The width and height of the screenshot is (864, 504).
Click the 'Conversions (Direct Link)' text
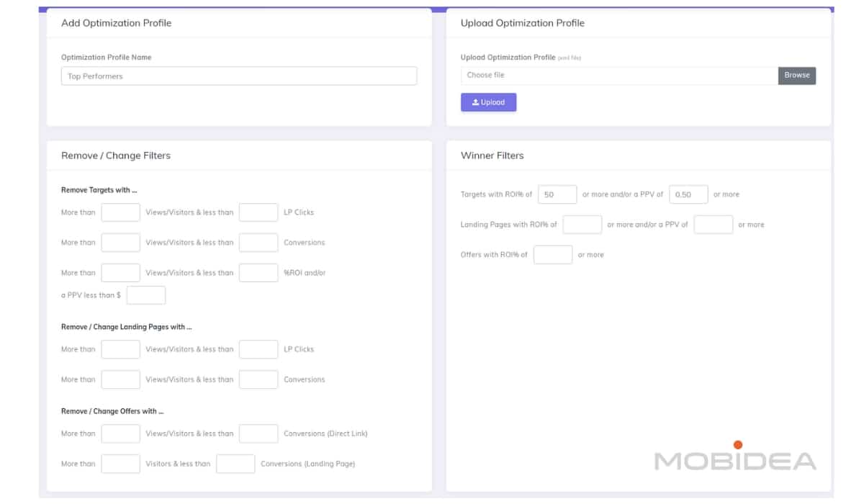click(325, 433)
